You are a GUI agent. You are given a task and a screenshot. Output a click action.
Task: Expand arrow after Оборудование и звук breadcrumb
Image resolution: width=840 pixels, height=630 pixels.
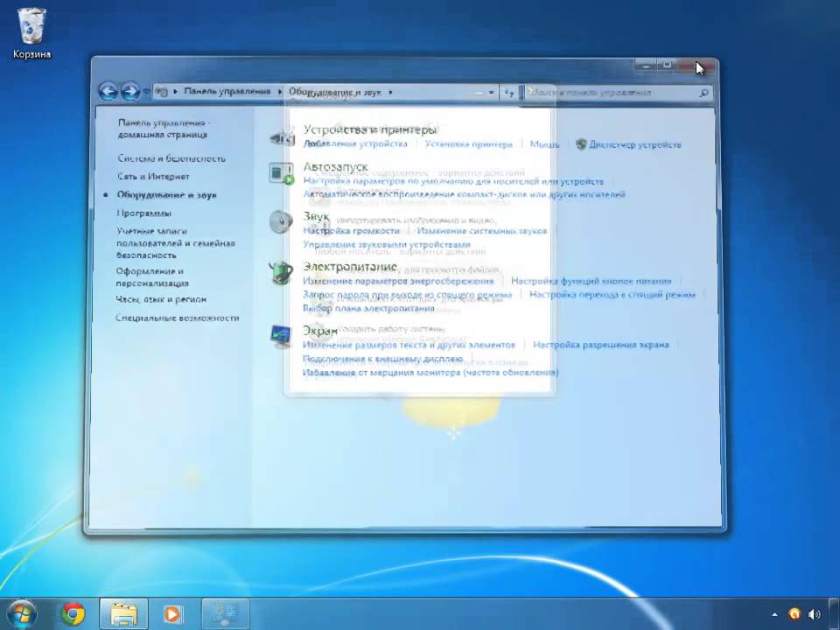point(390,92)
